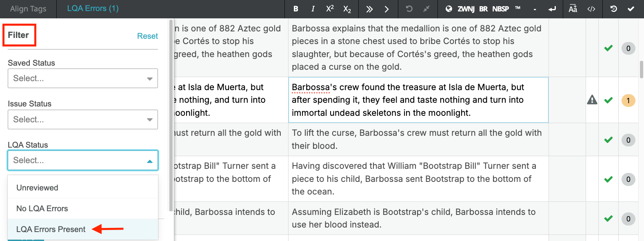Open the Issue Status dropdown
The width and height of the screenshot is (644, 241).
coord(83,119)
